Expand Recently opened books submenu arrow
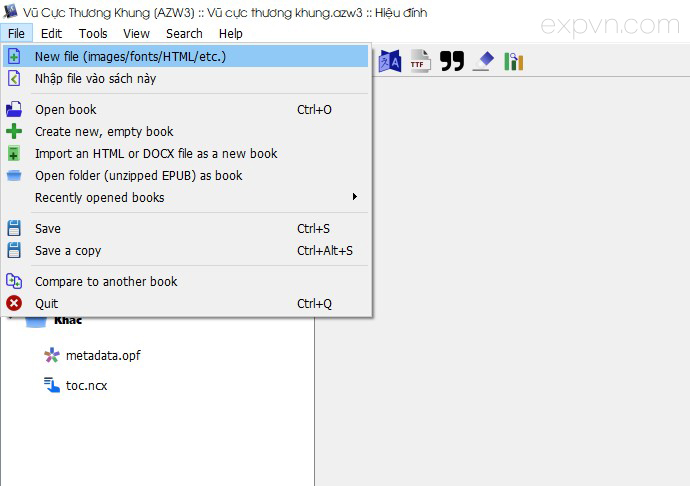The image size is (690, 486). point(354,197)
